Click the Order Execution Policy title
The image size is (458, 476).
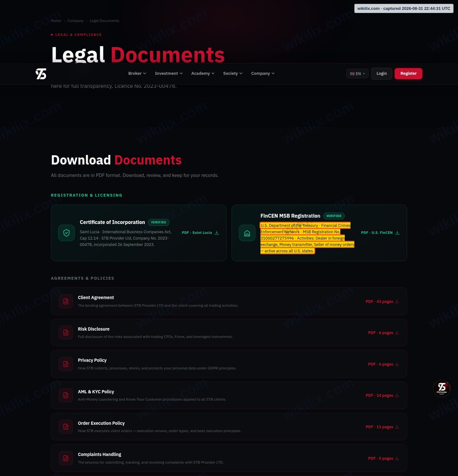[x=101, y=423]
